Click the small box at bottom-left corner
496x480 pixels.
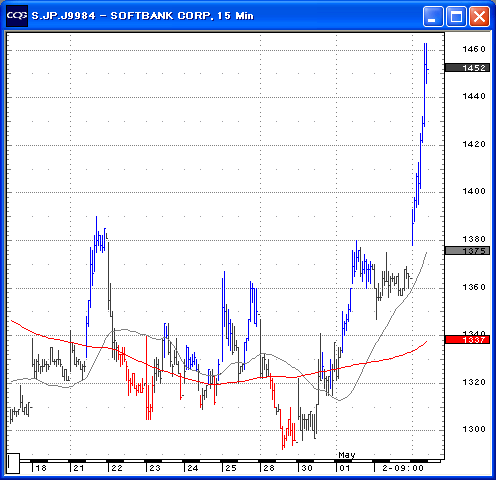pyautogui.click(x=14, y=463)
